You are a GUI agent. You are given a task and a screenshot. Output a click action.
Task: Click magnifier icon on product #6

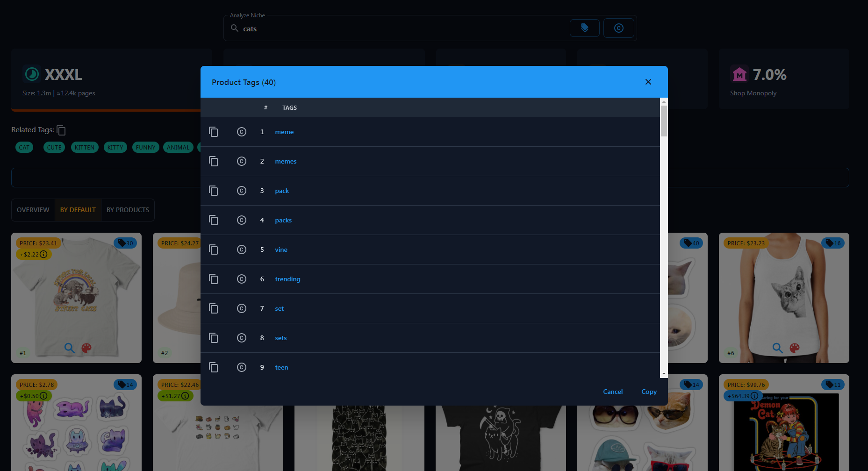[x=778, y=348]
